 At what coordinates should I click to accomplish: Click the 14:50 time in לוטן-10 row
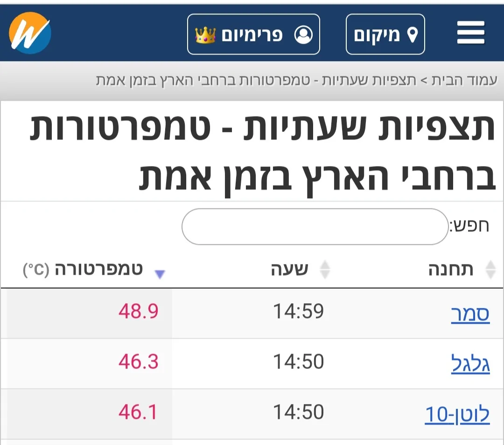pyautogui.click(x=298, y=412)
